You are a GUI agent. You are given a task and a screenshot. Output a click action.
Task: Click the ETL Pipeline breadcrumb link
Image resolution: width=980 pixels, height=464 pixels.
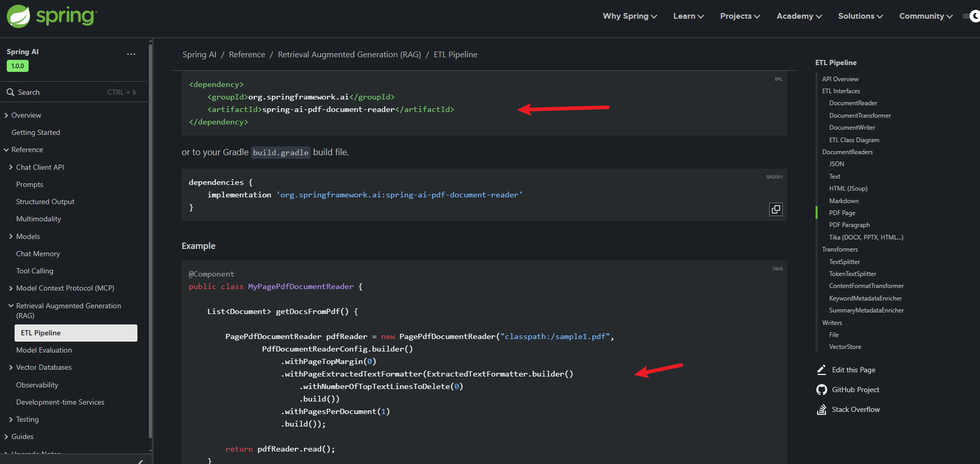[x=455, y=54]
